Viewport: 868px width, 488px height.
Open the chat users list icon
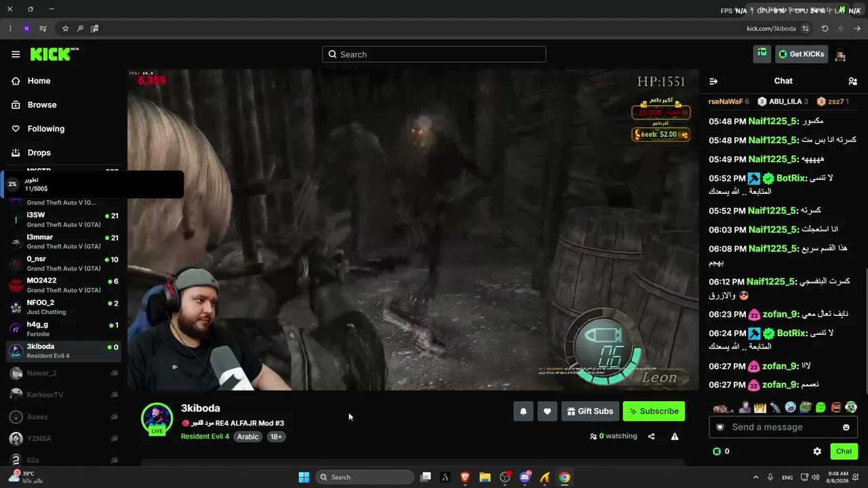[x=852, y=81]
